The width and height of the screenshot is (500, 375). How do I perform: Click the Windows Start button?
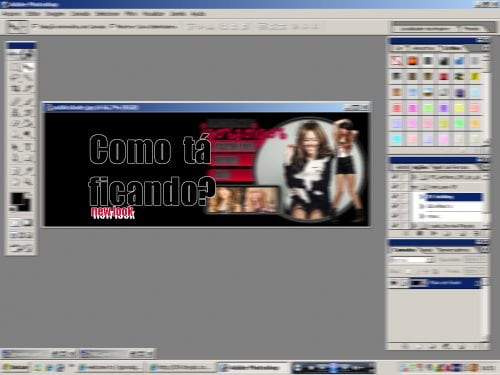[15, 367]
